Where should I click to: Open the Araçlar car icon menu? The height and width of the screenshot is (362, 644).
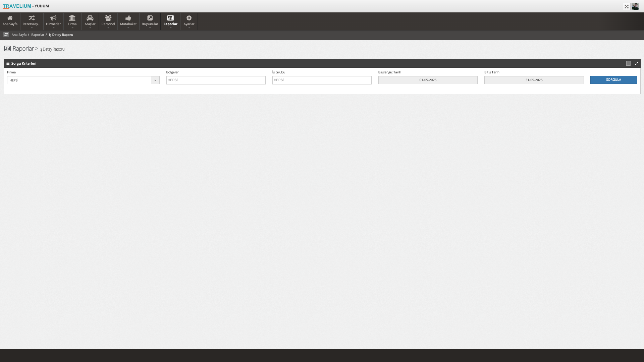(90, 20)
